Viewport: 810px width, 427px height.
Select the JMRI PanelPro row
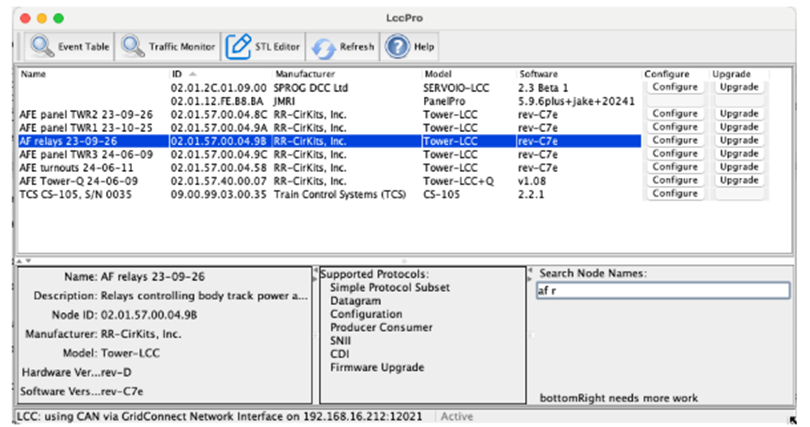click(x=300, y=101)
